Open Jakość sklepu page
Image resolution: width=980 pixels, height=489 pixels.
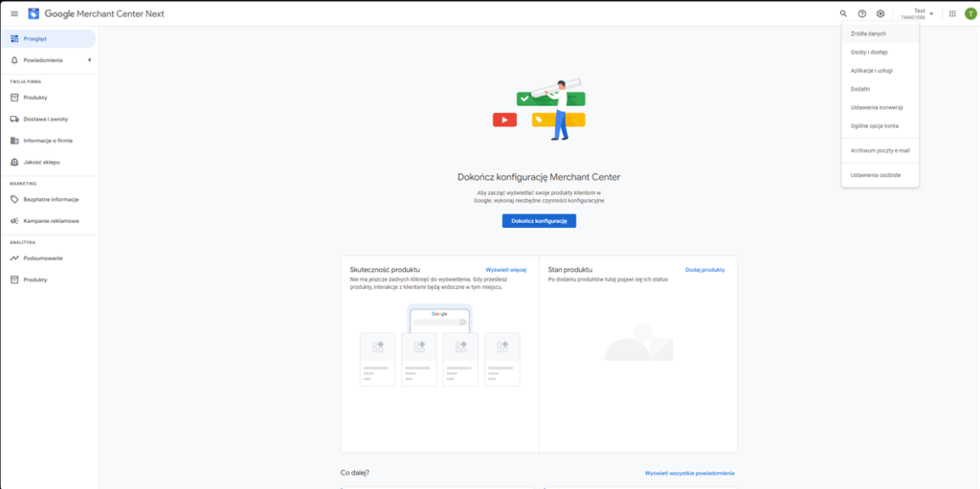coord(48,162)
